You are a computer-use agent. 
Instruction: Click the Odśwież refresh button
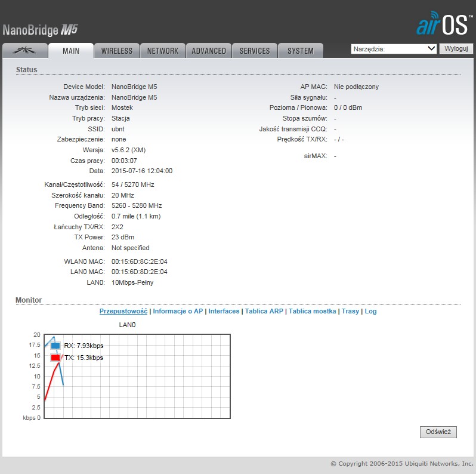pos(438,432)
